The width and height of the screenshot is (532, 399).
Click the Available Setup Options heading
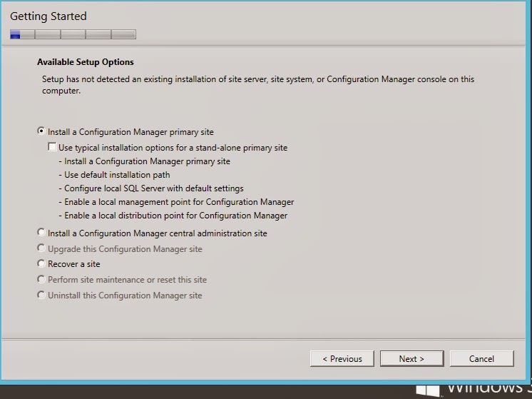pos(86,62)
